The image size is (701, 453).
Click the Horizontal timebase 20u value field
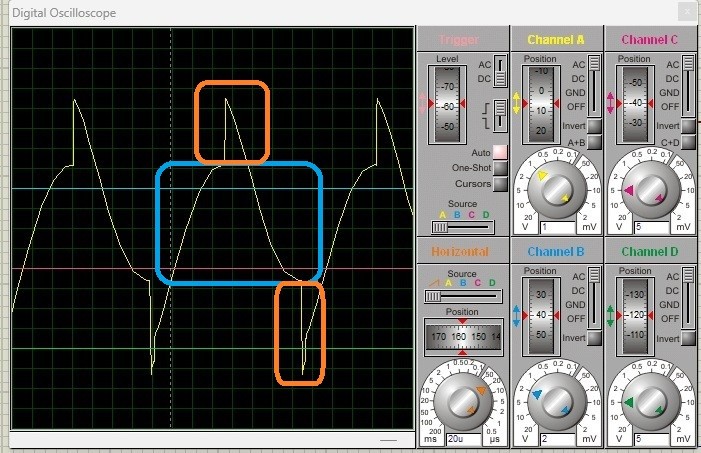pyautogui.click(x=464, y=439)
